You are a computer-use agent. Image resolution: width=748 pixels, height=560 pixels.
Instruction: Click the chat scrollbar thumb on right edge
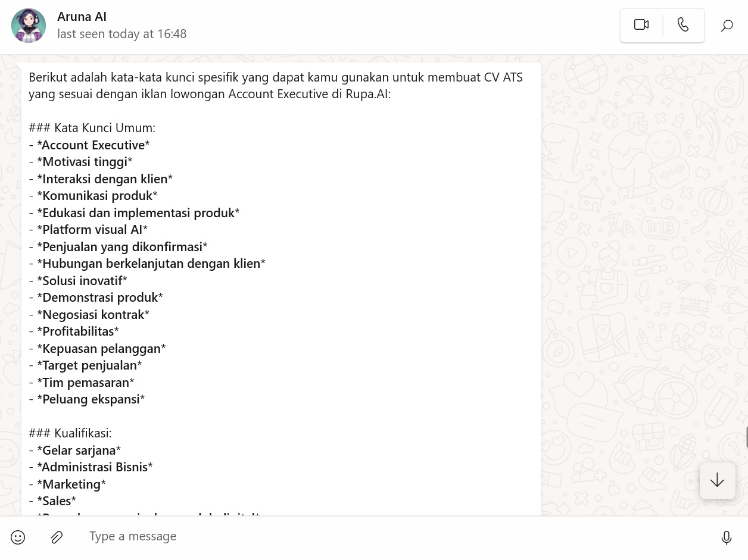coord(746,437)
